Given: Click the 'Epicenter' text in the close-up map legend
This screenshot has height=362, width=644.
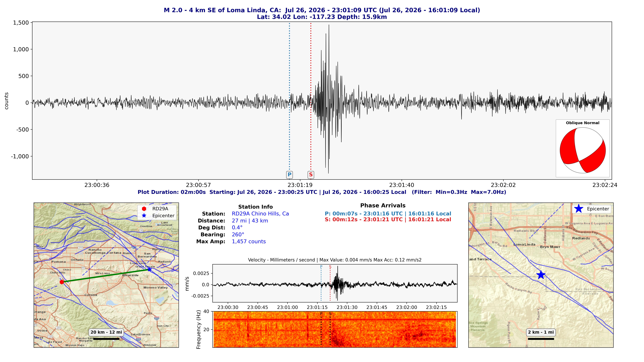Looking at the screenshot, I should (598, 209).
